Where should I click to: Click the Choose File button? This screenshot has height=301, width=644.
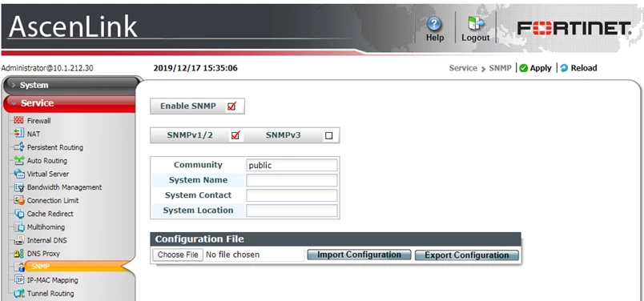(x=178, y=255)
